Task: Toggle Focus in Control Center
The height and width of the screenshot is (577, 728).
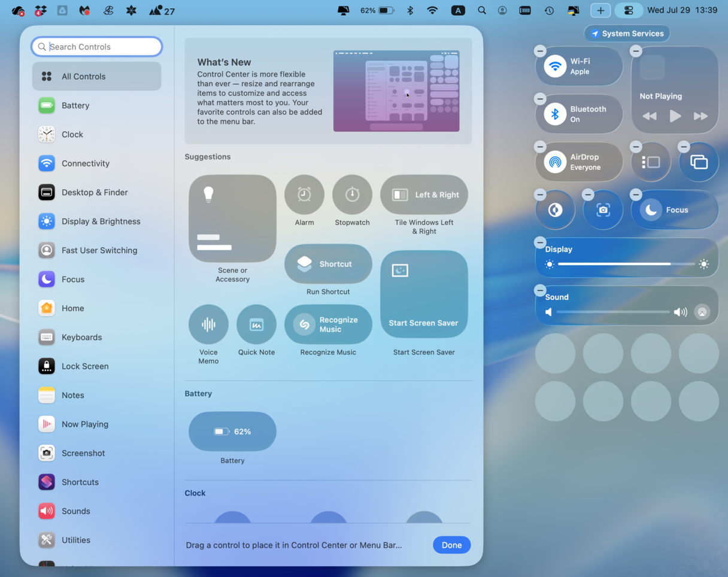Action: point(651,209)
